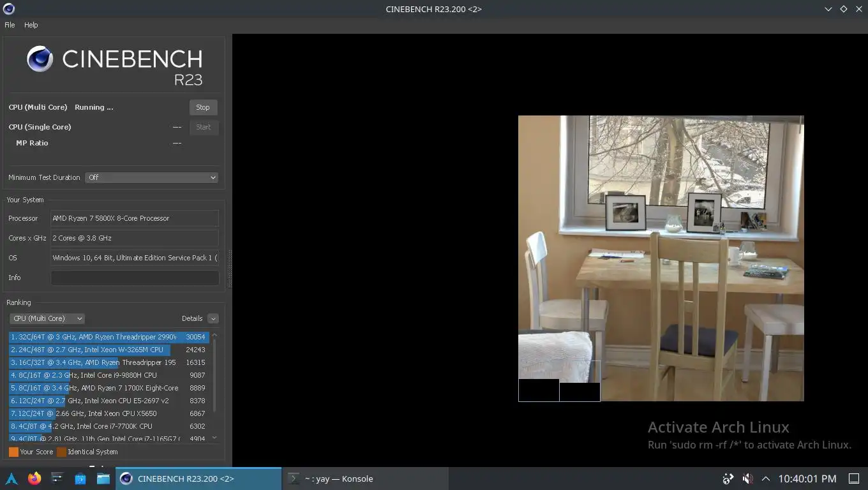Open the File menu

pos(10,25)
